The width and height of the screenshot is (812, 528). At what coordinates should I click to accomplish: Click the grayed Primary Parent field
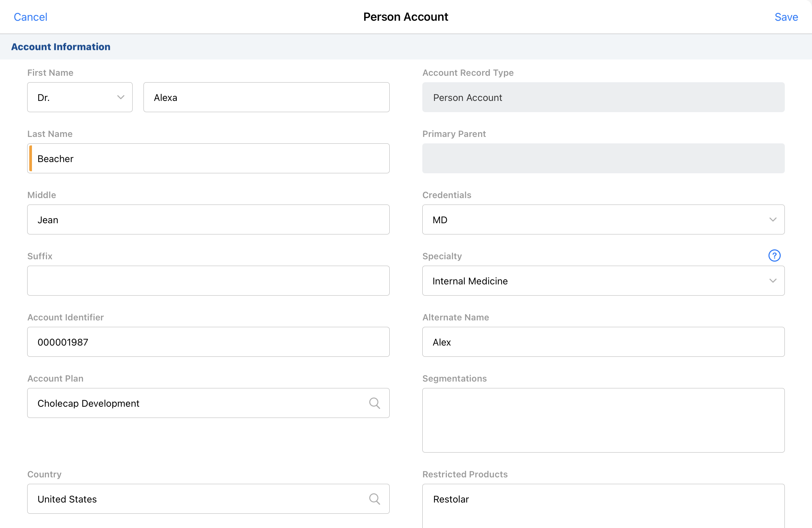pos(603,159)
